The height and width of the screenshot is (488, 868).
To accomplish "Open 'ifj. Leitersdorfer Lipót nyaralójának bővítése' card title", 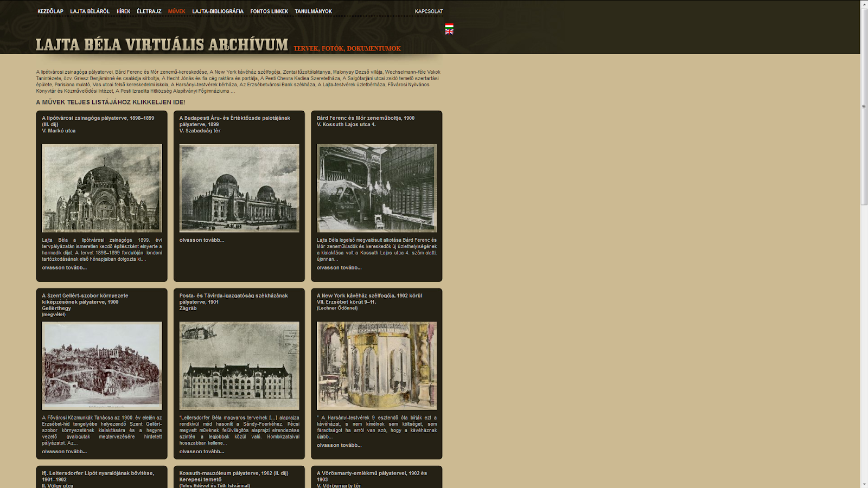I will click(x=98, y=476).
